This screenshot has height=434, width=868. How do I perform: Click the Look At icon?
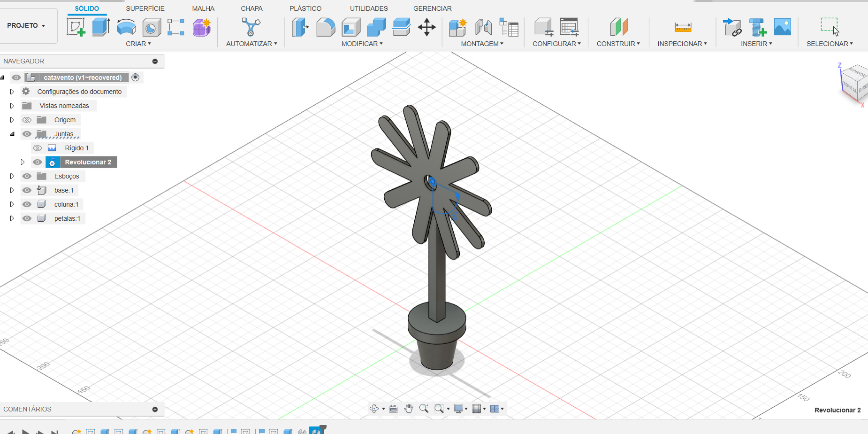point(394,409)
